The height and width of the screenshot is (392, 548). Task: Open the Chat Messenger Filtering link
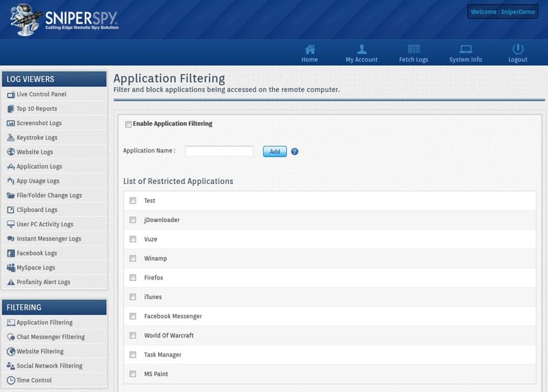(x=51, y=337)
